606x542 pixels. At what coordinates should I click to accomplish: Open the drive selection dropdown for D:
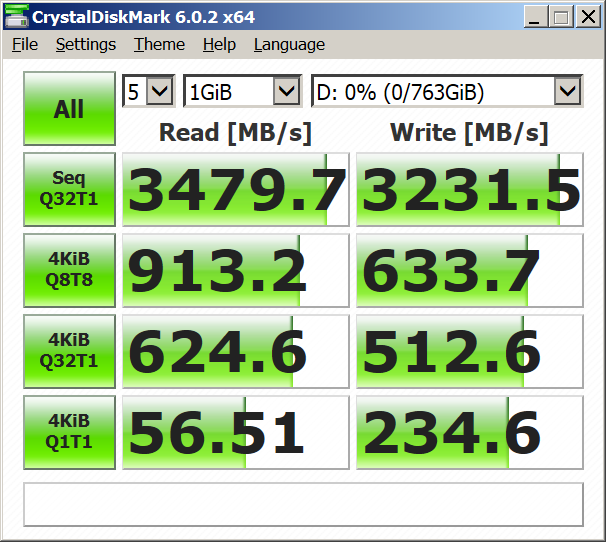[446, 93]
